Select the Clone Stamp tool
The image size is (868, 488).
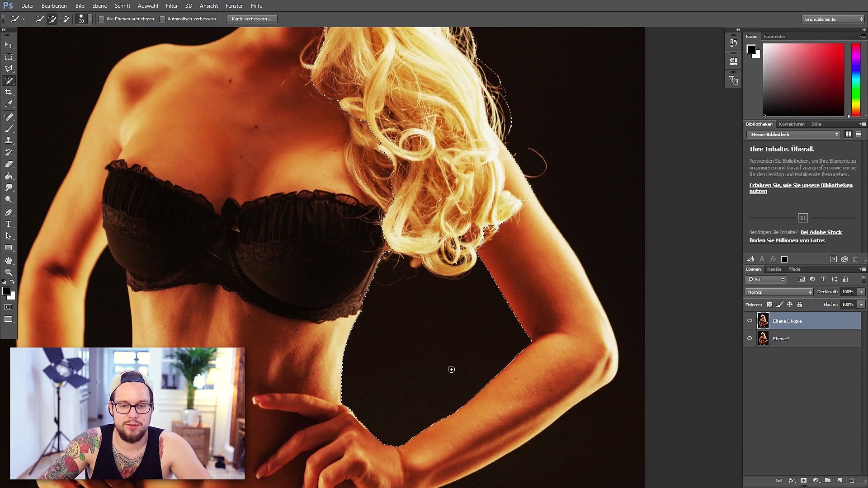9,141
